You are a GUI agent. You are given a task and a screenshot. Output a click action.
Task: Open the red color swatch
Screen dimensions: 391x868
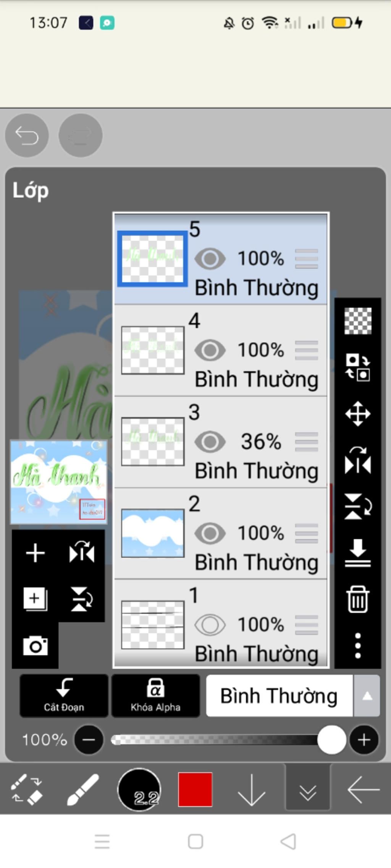[x=195, y=789]
